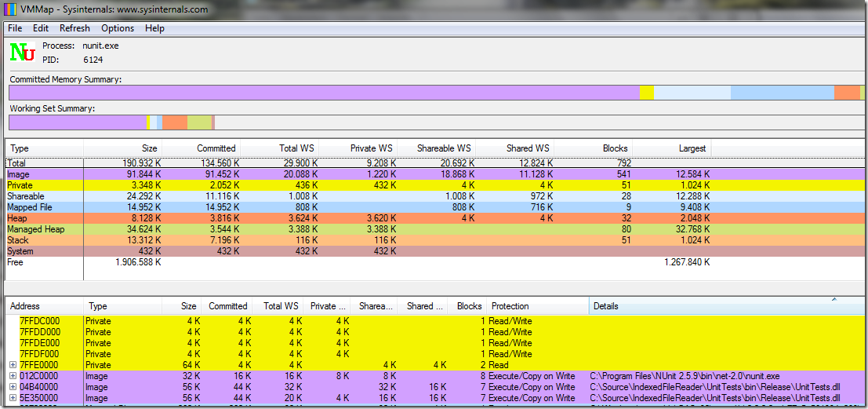Click purple Image segment in Committed Memory bar
The width and height of the screenshot is (868, 409).
325,93
